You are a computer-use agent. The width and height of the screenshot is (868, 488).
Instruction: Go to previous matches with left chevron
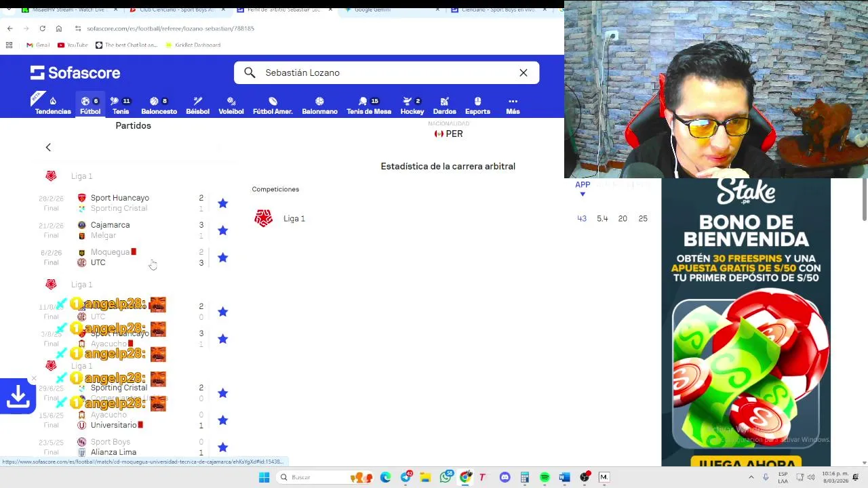[48, 147]
